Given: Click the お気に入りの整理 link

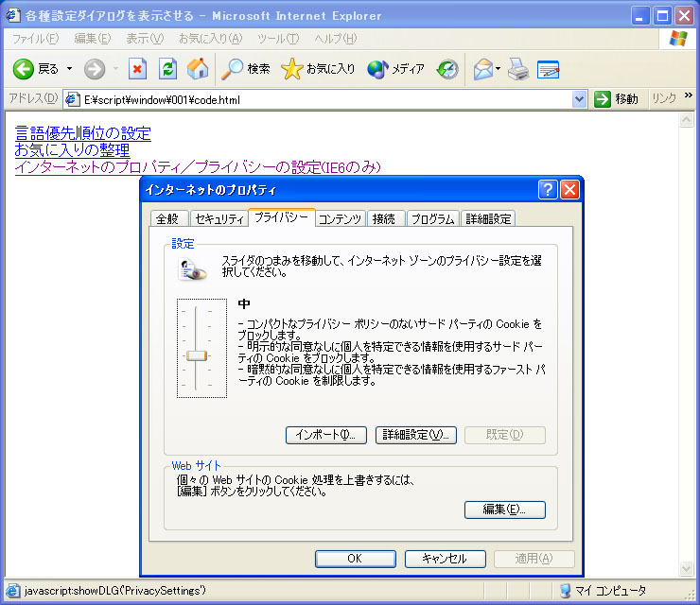Looking at the screenshot, I should (x=72, y=150).
